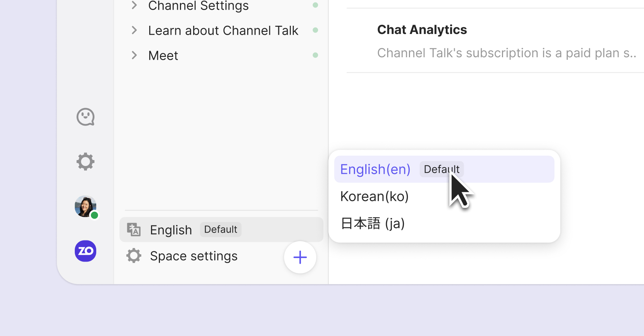Click the green dot beside Learn about Channel Talk
Viewport: 644px width, 336px height.
click(315, 30)
